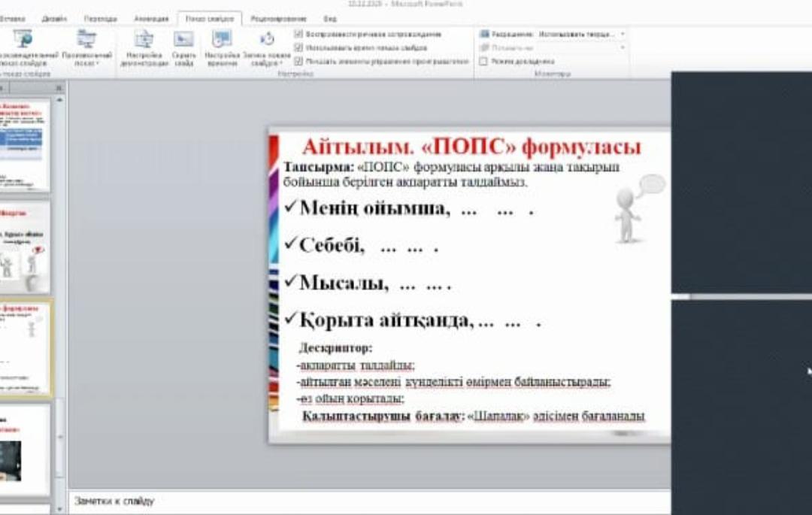Select the bottom thumbnail with dark photo

[x=24, y=450]
